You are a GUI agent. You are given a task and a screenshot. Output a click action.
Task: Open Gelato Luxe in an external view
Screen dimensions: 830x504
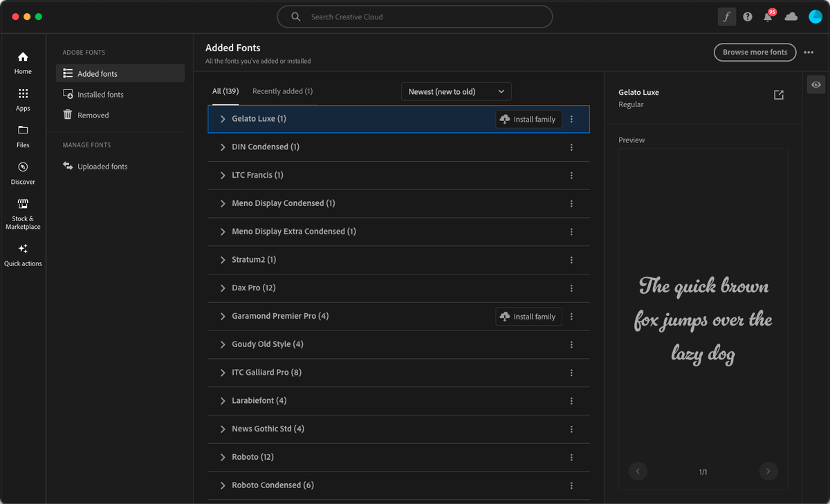click(x=779, y=95)
